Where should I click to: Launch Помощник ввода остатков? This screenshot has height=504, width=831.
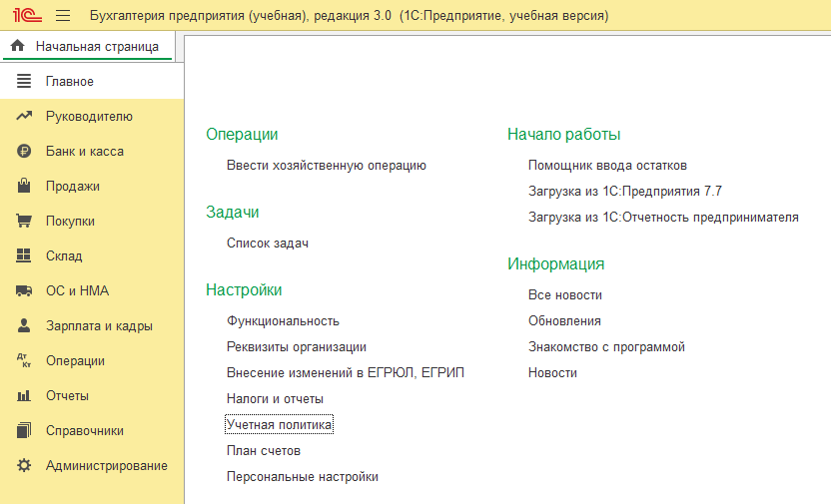pyautogui.click(x=607, y=166)
